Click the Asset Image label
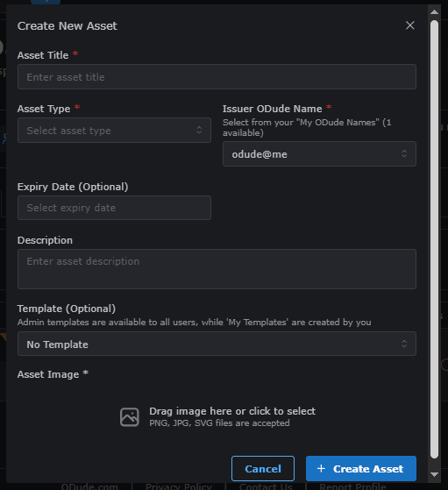 (53, 374)
